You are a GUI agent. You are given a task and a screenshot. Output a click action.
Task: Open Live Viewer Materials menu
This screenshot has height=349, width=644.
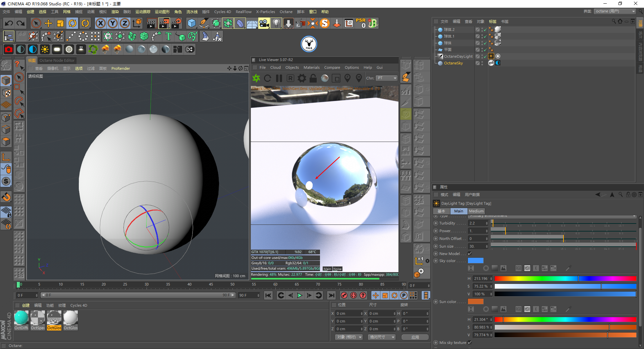pos(312,67)
